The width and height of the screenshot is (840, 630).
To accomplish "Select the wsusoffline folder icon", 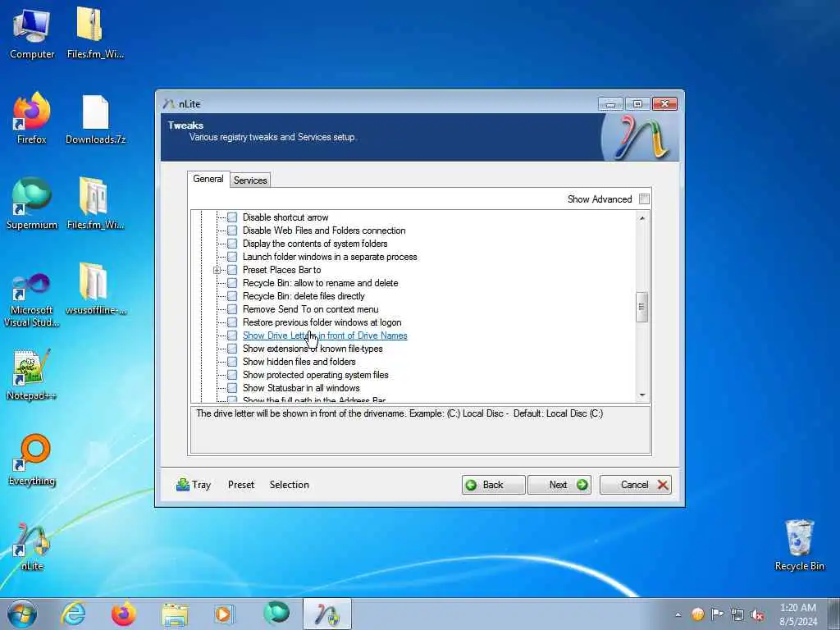I will click(95, 290).
